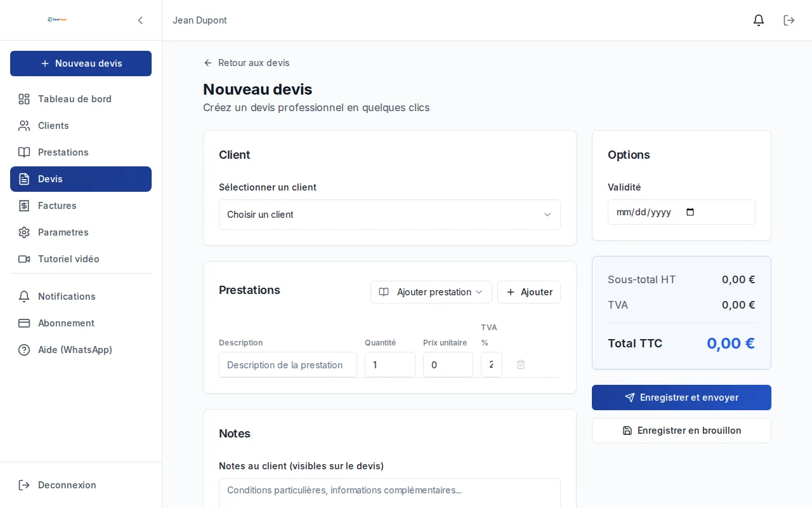This screenshot has height=508, width=812.
Task: Click the Quantité input field
Action: pyautogui.click(x=390, y=364)
